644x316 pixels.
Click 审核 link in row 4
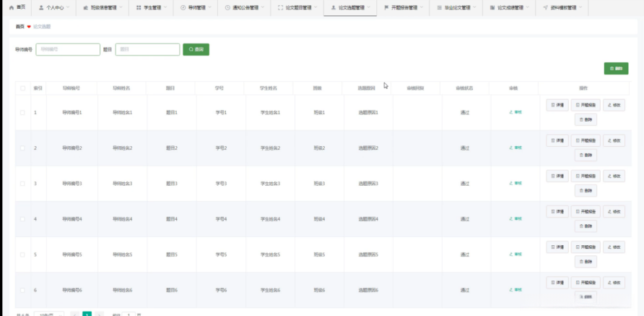point(515,218)
